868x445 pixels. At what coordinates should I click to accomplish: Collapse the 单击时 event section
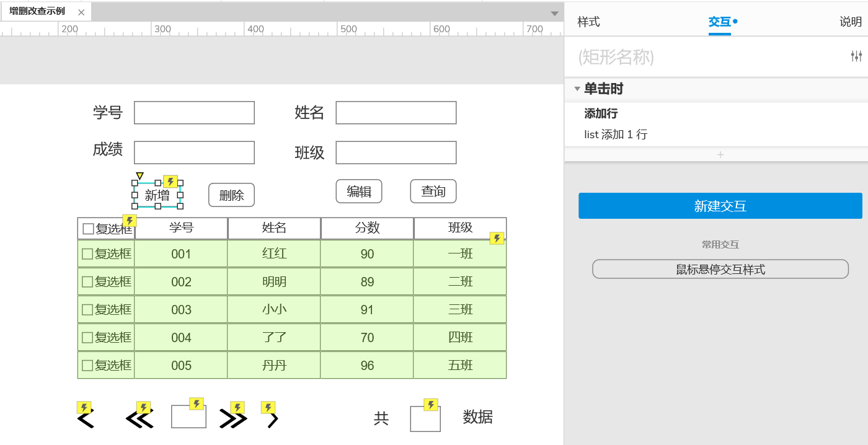pos(577,89)
